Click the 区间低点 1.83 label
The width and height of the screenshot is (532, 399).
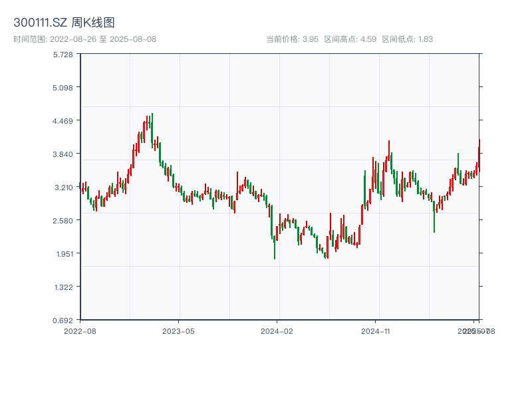pos(408,39)
